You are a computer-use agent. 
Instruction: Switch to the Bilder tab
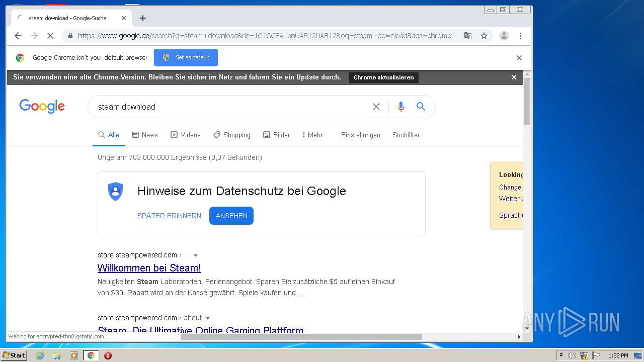pos(277,135)
